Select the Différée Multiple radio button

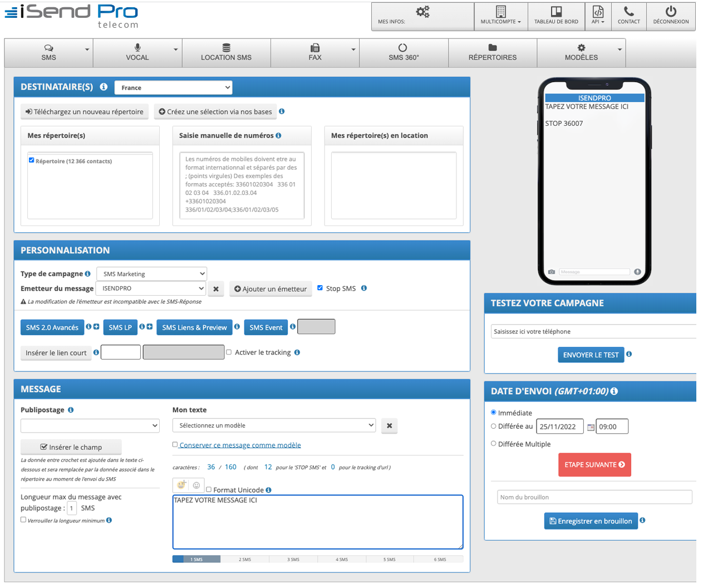(x=493, y=443)
